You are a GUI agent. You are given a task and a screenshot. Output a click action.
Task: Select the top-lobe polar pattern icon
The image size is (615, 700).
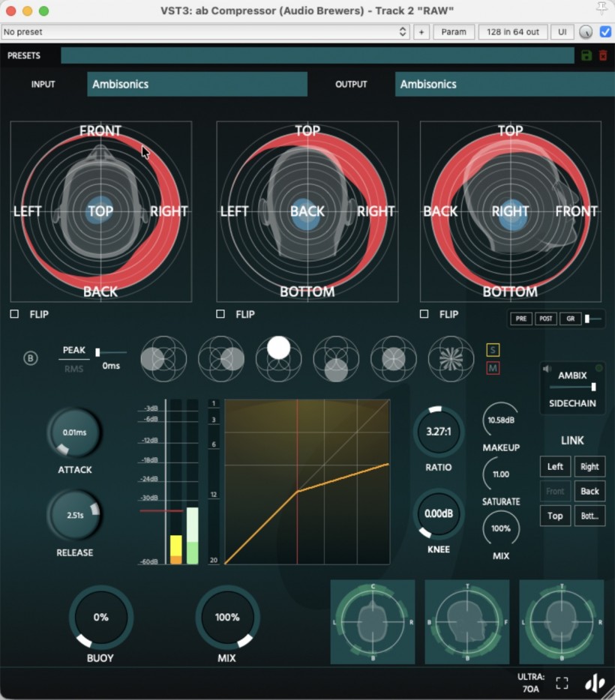pos(278,359)
